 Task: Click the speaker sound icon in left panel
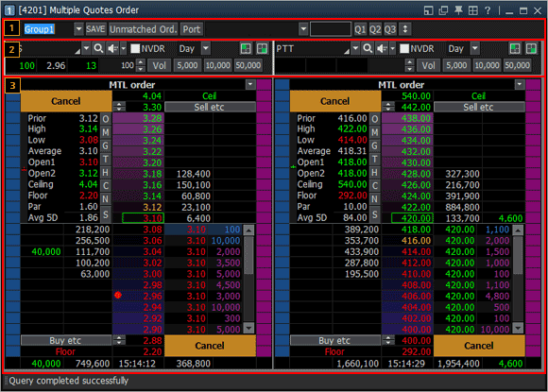(112, 48)
